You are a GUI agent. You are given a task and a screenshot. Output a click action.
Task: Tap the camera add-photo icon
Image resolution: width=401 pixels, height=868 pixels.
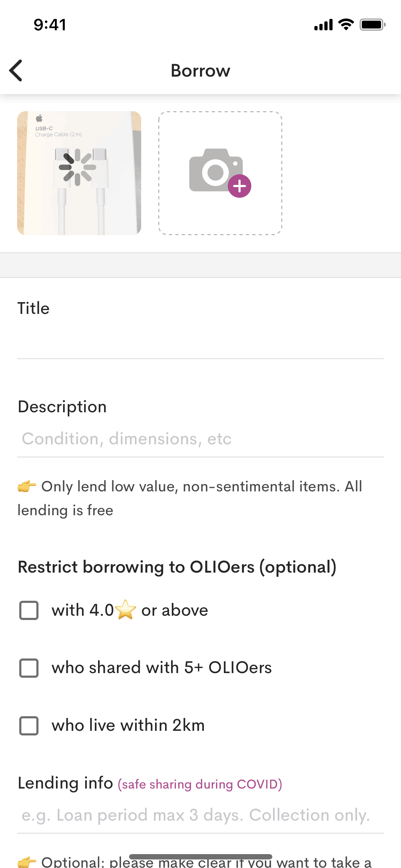click(215, 171)
